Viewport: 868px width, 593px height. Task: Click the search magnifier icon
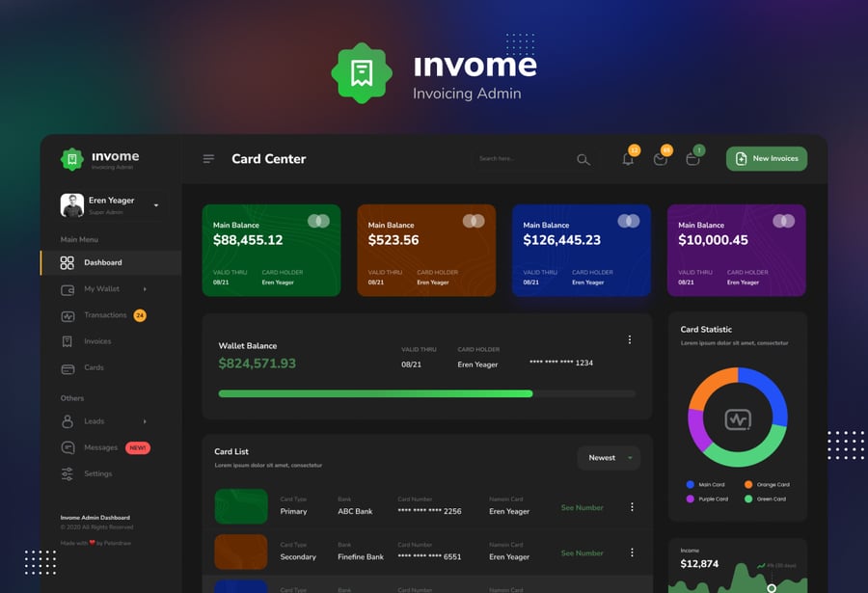[x=583, y=159]
